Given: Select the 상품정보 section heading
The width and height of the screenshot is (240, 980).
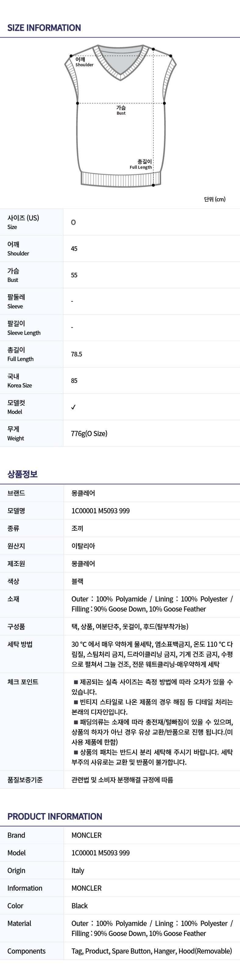Looking at the screenshot, I should [23, 474].
